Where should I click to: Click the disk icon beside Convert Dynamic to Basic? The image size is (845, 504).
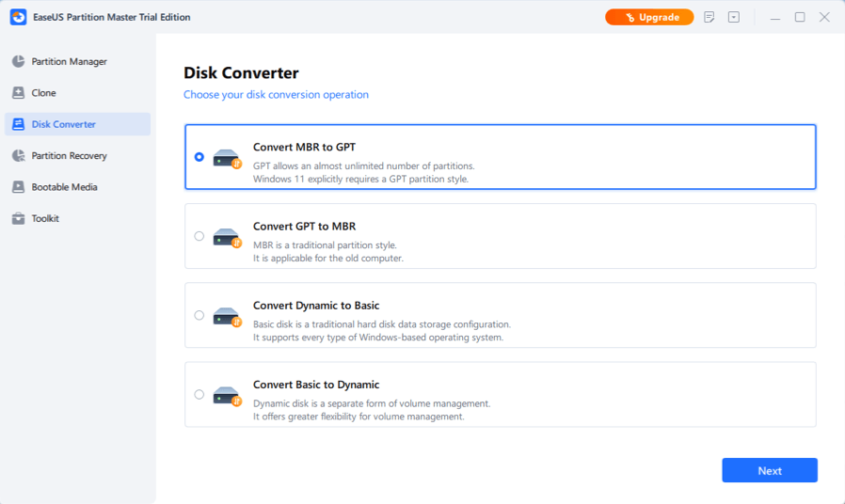click(x=227, y=316)
